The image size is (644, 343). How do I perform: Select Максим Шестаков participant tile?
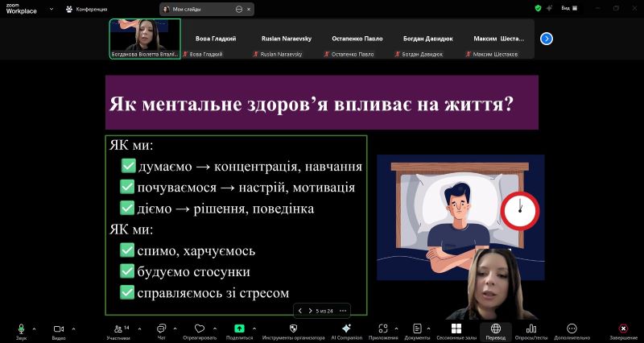(x=498, y=39)
